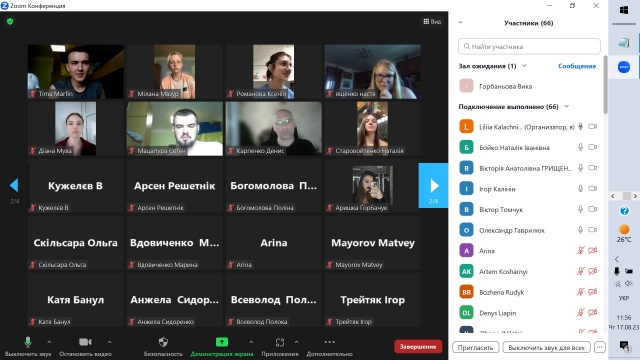Click Олександр Гаврилюк microphone icon
Screen dimensions: 640x360
click(x=580, y=230)
